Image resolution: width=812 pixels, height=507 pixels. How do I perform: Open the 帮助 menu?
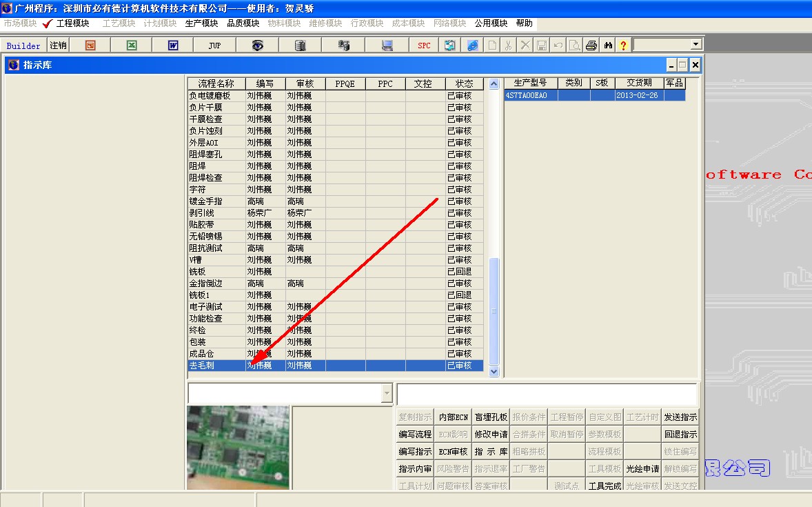click(x=524, y=23)
